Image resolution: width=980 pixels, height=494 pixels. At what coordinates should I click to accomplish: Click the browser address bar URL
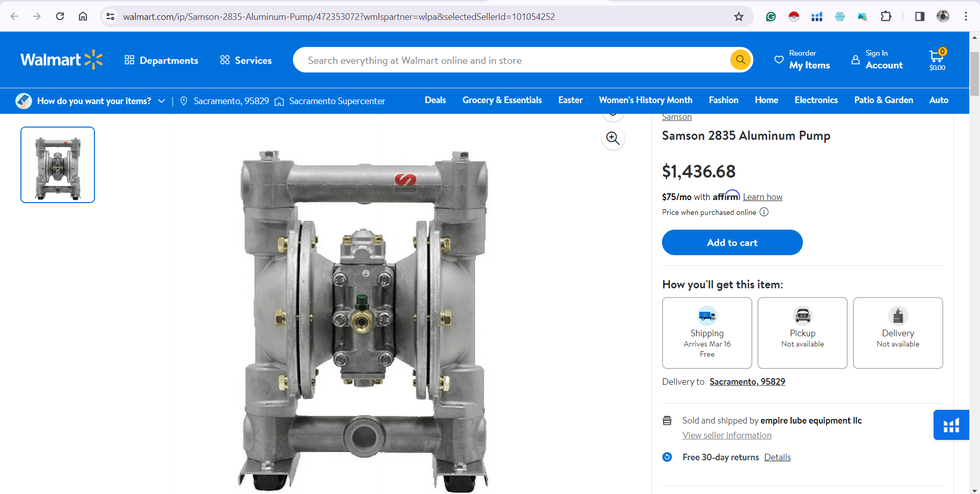click(x=339, y=16)
